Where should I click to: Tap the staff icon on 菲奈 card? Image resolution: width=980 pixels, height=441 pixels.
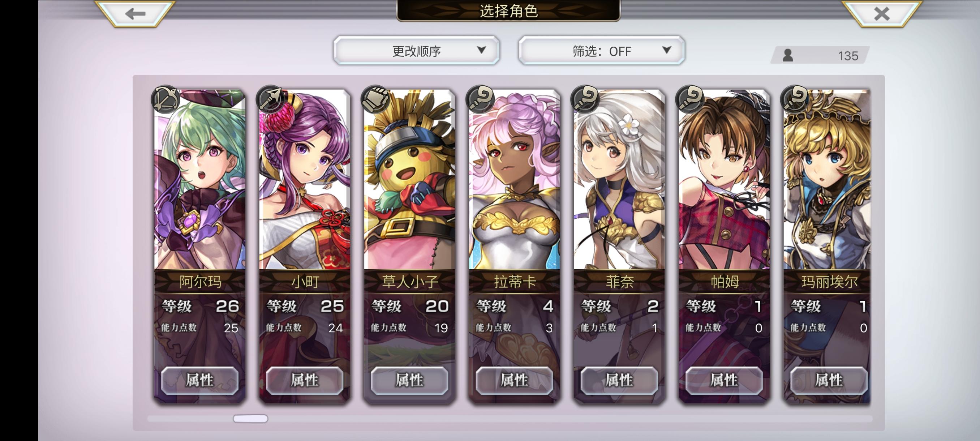585,99
